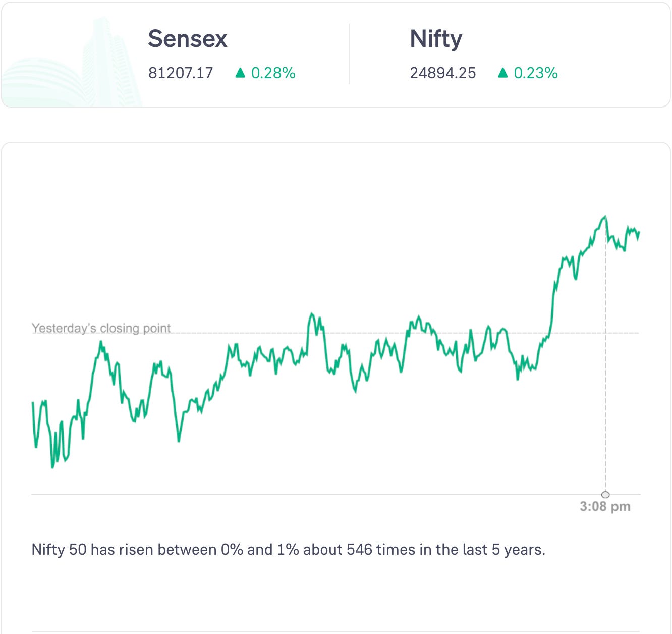Image resolution: width=672 pixels, height=634 pixels.
Task: Click the number 546 in the statistic text
Action: pos(360,549)
